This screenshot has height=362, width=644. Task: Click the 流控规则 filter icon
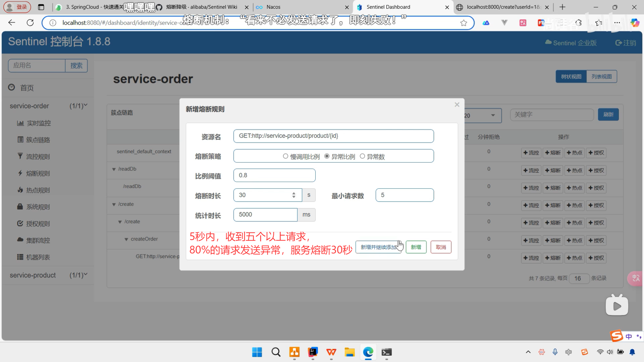[x=20, y=156]
